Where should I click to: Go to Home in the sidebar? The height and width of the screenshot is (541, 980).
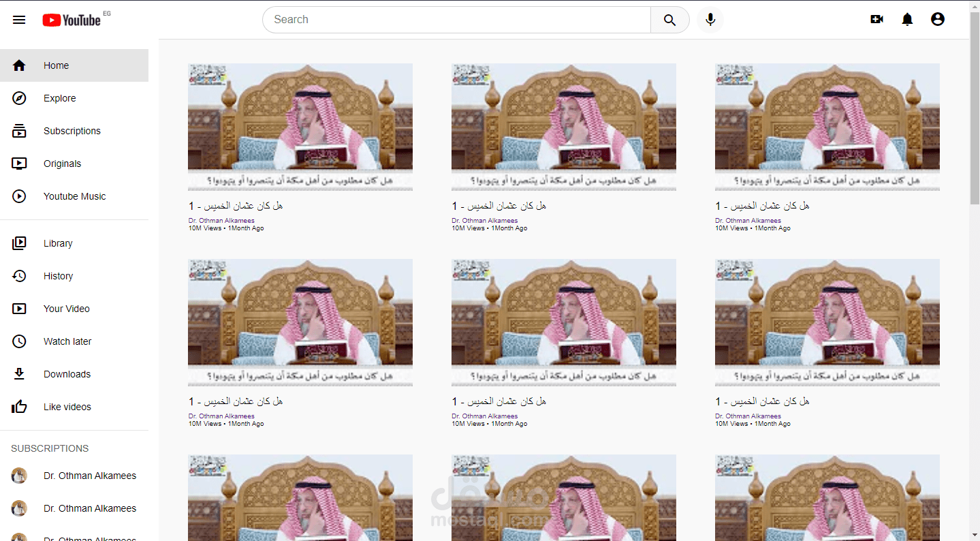pyautogui.click(x=74, y=65)
